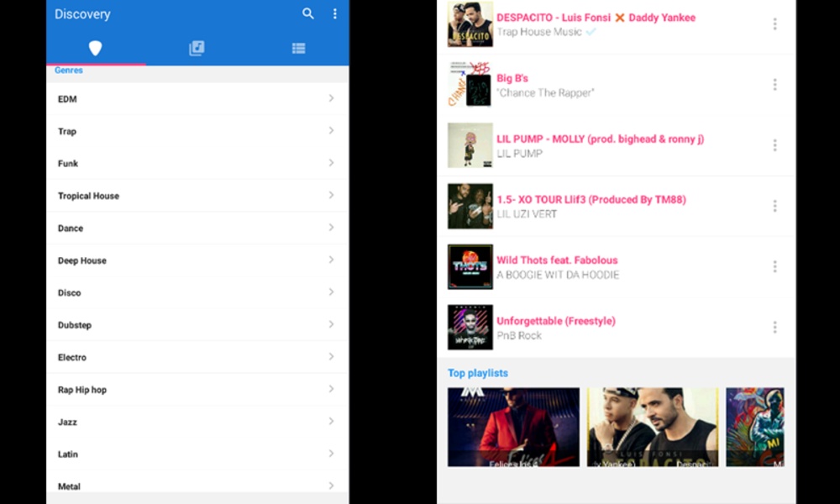Image resolution: width=840 pixels, height=504 pixels.
Task: Select the Metal genre label
Action: (69, 486)
